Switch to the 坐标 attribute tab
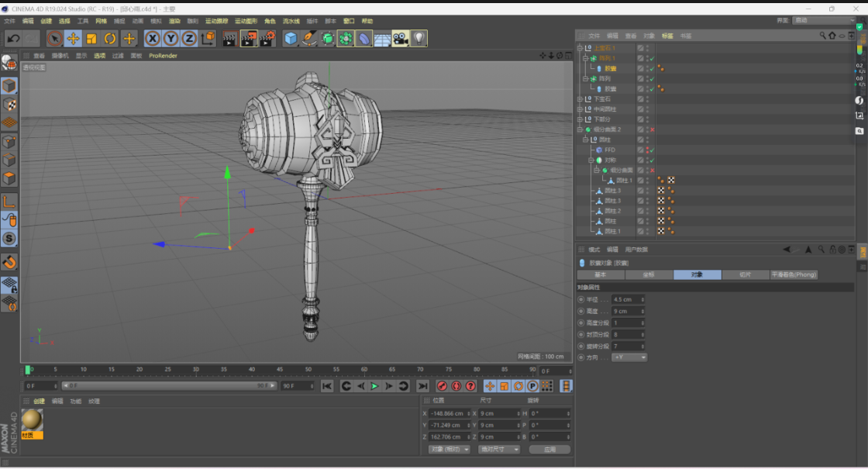 pos(649,274)
